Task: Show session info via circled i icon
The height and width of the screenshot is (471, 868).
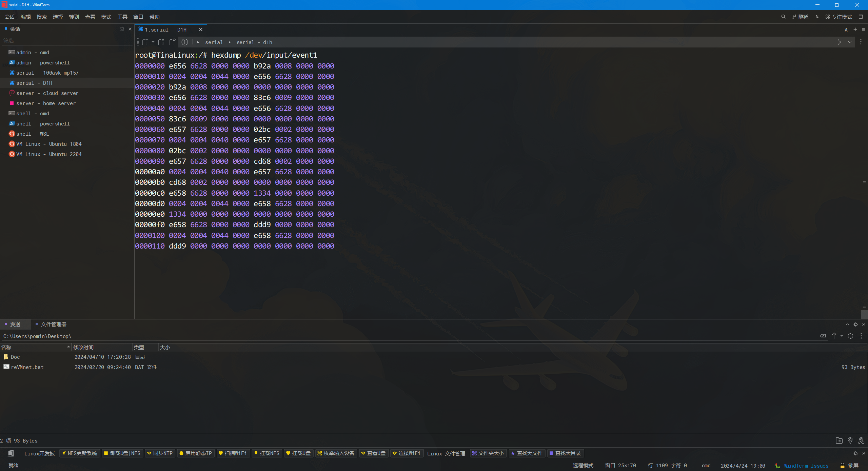Action: point(185,42)
